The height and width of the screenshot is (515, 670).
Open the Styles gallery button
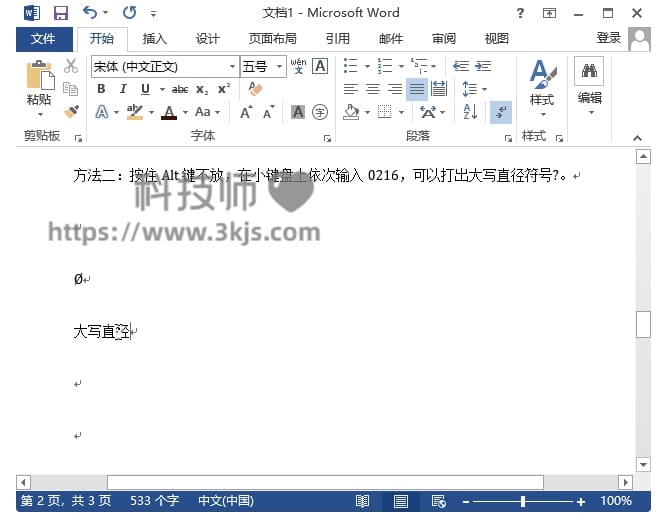[542, 88]
